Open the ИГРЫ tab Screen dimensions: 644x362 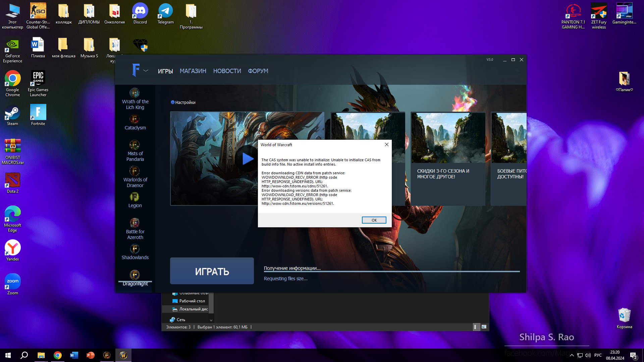[165, 71]
